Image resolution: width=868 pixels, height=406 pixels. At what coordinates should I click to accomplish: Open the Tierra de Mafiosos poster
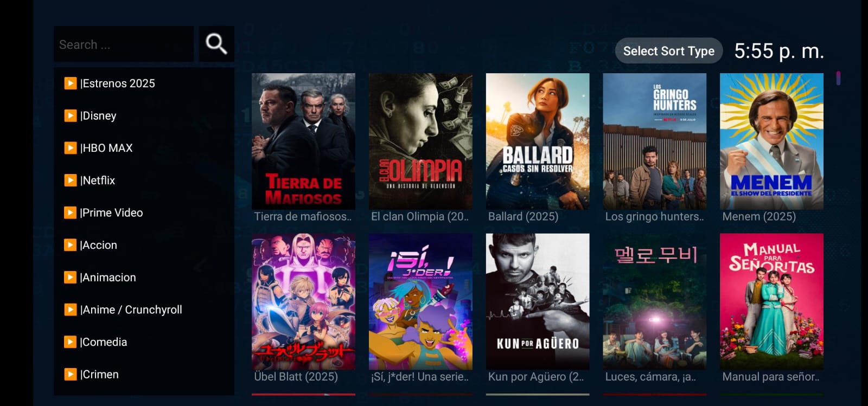click(x=303, y=141)
